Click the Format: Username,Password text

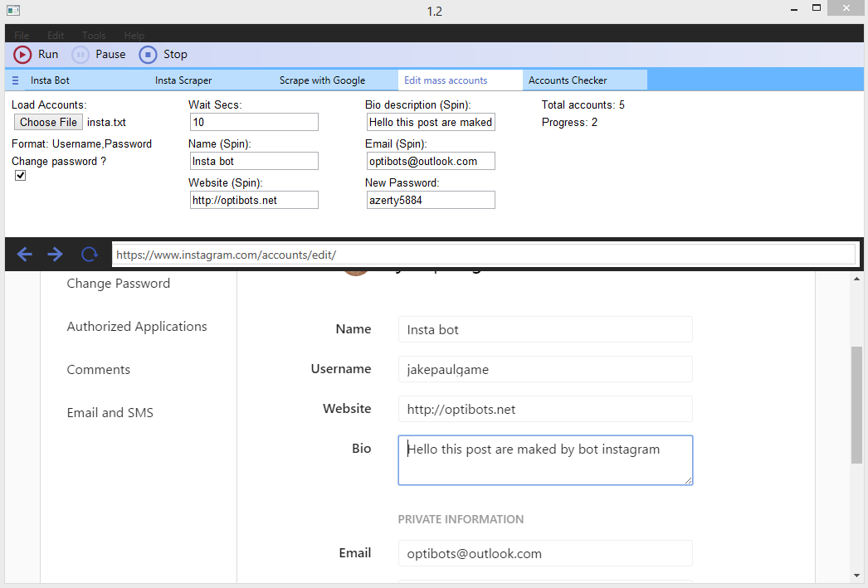click(81, 143)
